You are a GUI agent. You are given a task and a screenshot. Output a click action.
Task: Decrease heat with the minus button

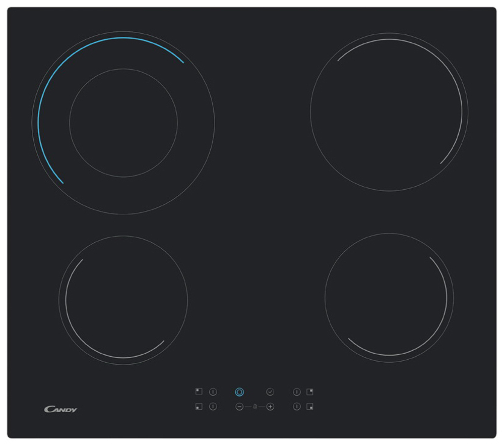[239, 407]
